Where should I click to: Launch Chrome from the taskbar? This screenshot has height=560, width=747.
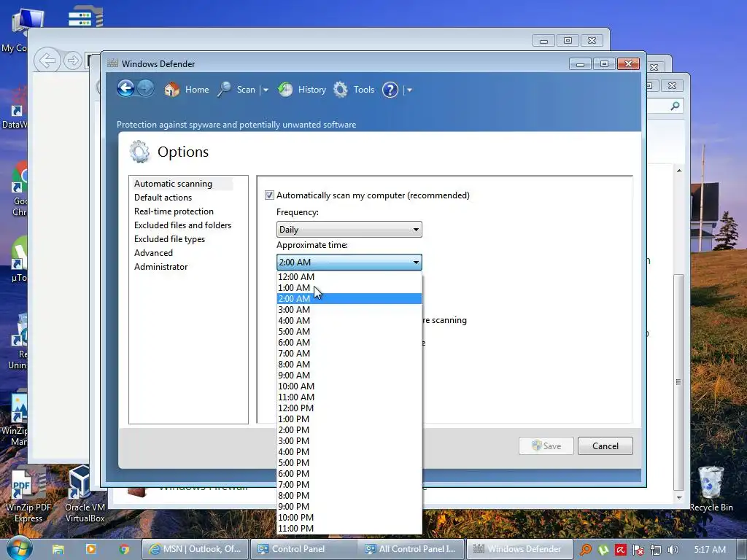tap(124, 550)
